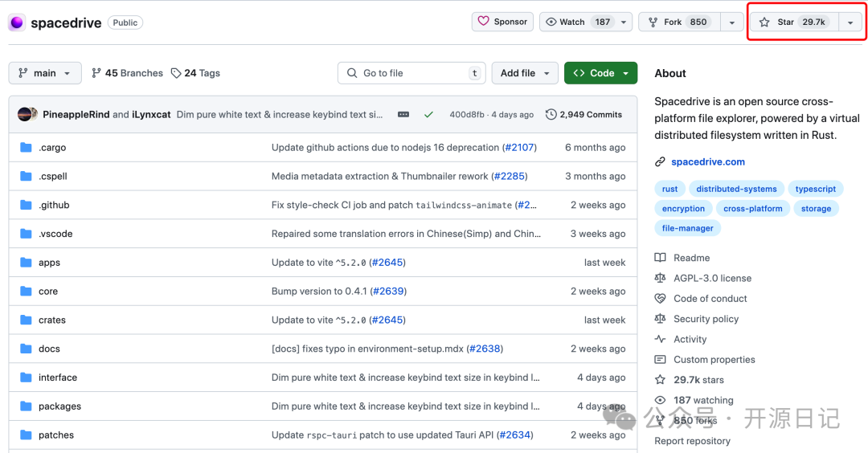868x453 pixels.
Task: Open the Custom properties link
Action: pyautogui.click(x=714, y=360)
